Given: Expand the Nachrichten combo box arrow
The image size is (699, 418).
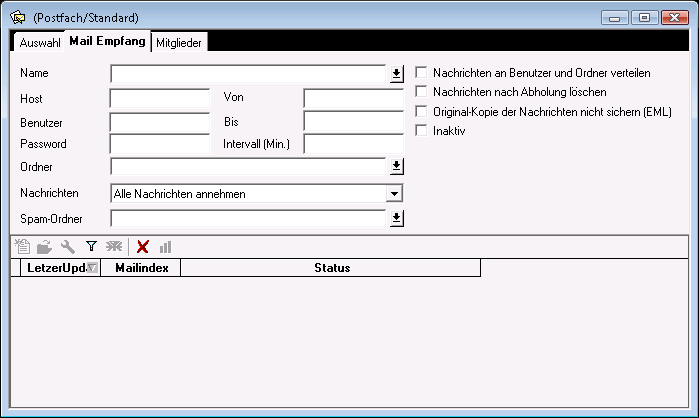Looking at the screenshot, I should point(394,194).
